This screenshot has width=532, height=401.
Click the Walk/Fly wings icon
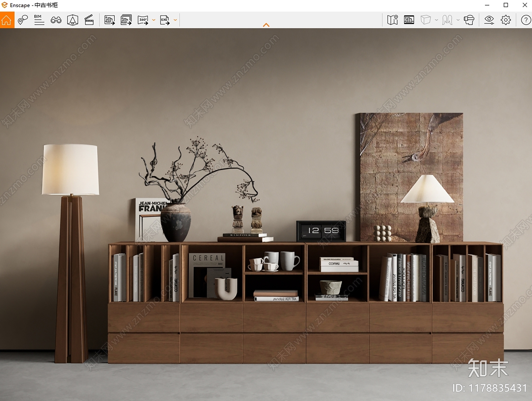[447, 20]
